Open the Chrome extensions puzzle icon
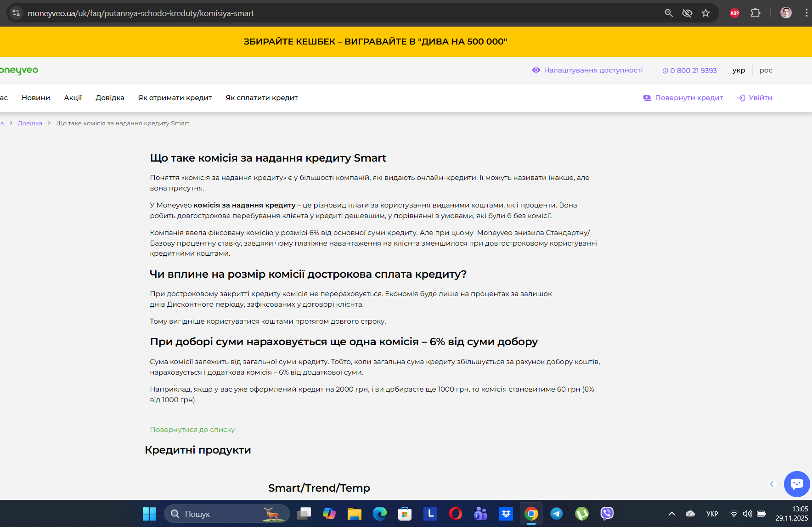This screenshot has height=527, width=812. (756, 13)
